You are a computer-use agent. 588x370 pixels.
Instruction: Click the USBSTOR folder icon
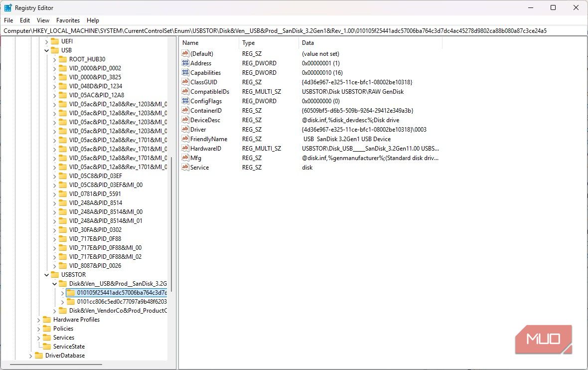(55, 275)
